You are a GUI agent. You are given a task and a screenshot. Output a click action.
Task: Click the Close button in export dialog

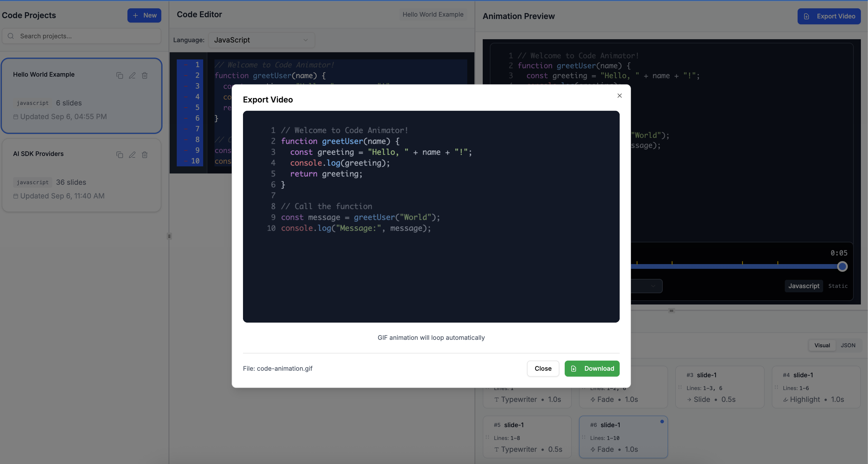coord(543,368)
